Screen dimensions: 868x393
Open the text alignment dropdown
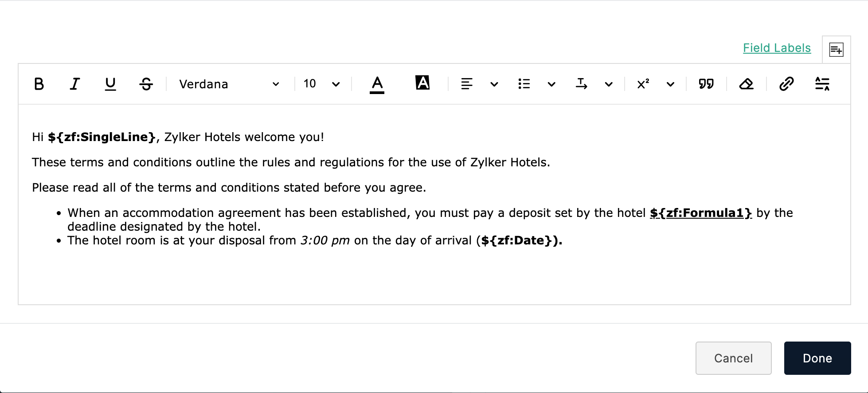pyautogui.click(x=494, y=84)
